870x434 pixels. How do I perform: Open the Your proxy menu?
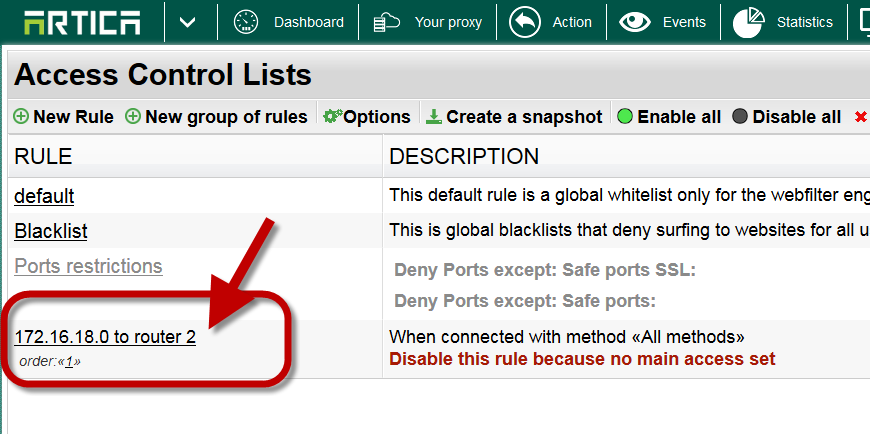click(448, 23)
